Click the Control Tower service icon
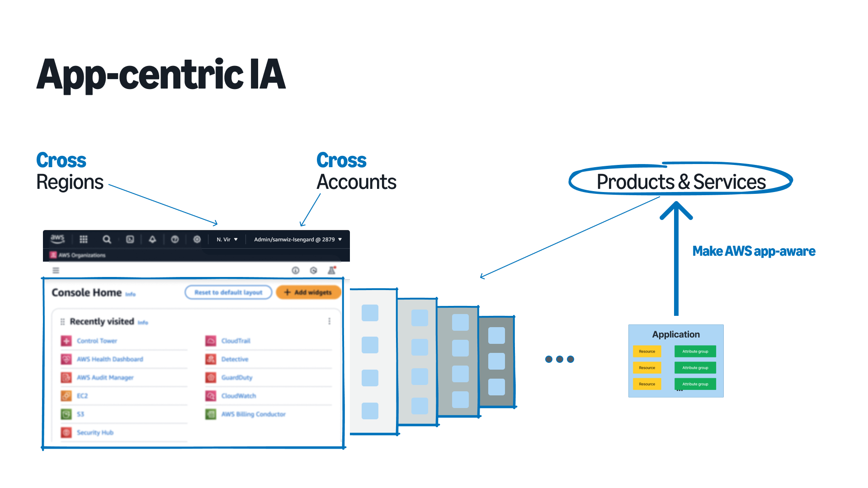 pos(66,341)
